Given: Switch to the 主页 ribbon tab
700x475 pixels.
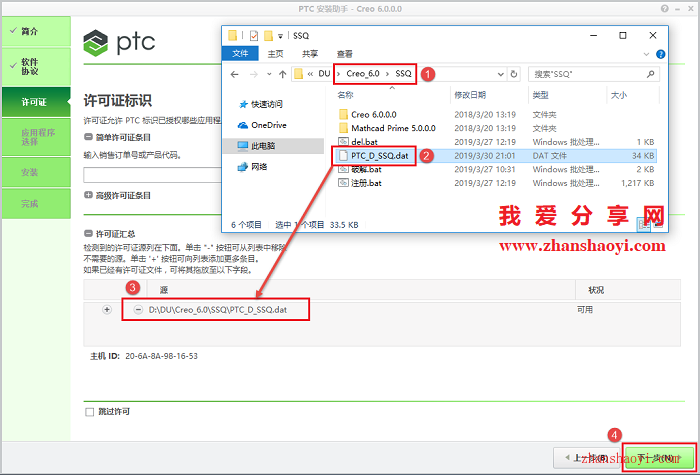Looking at the screenshot, I should [x=275, y=54].
